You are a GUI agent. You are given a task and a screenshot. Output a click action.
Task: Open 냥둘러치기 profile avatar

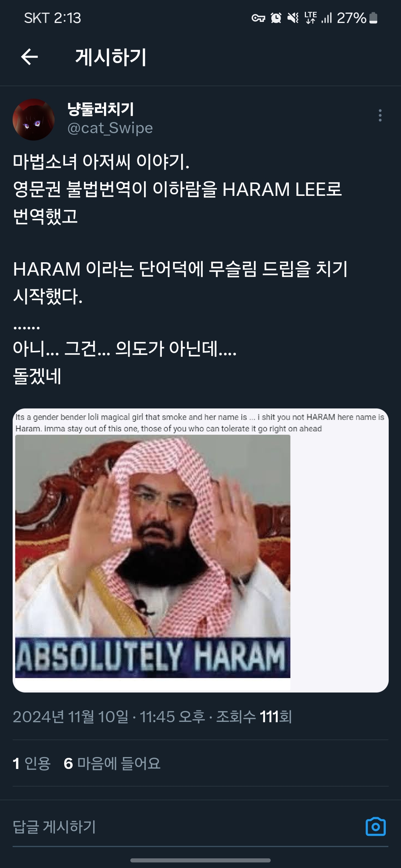(33, 119)
